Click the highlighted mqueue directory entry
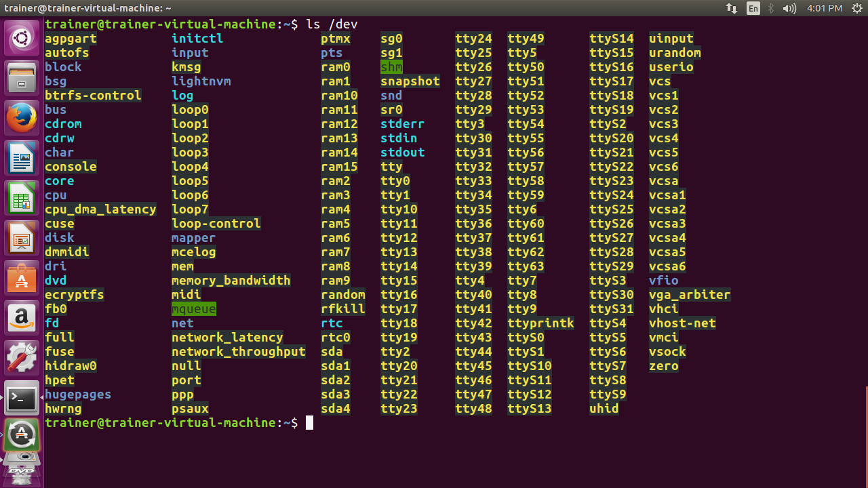 pyautogui.click(x=194, y=309)
